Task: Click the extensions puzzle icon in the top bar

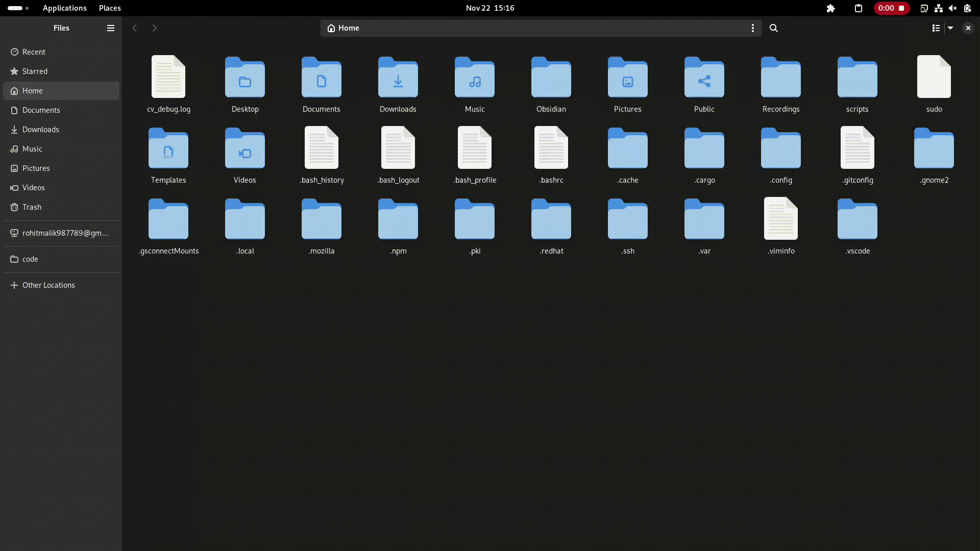Action: click(830, 8)
